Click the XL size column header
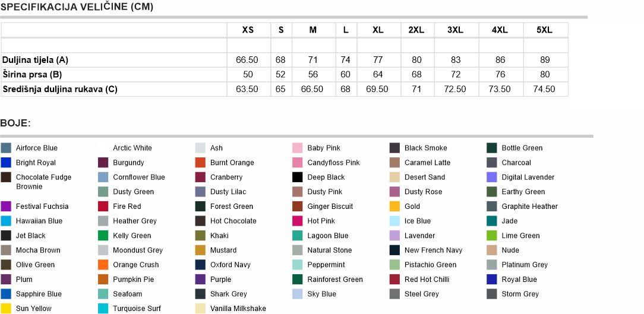 click(378, 30)
